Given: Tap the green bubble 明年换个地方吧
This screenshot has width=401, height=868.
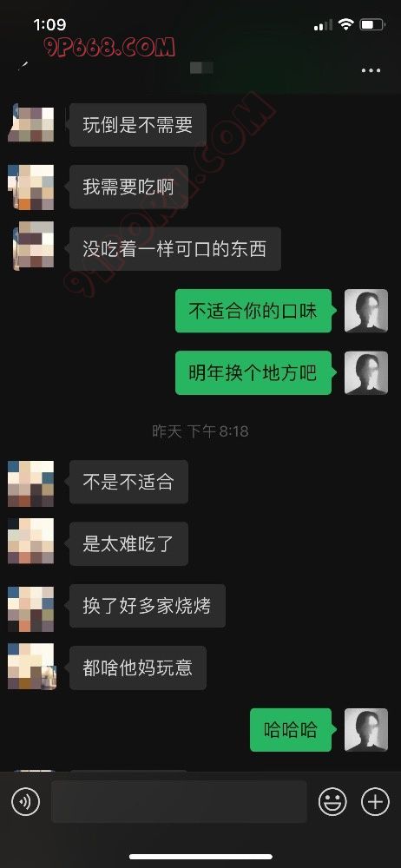Looking at the screenshot, I should pyautogui.click(x=253, y=372).
